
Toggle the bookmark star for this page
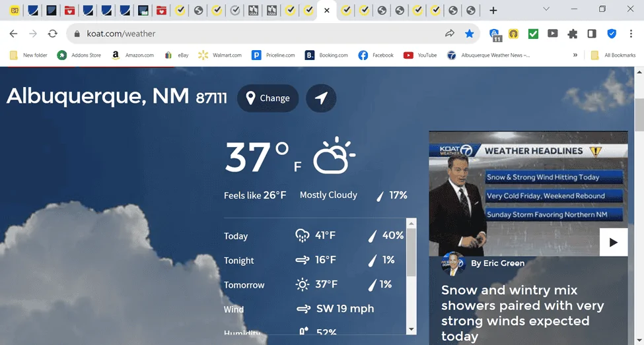pos(470,34)
